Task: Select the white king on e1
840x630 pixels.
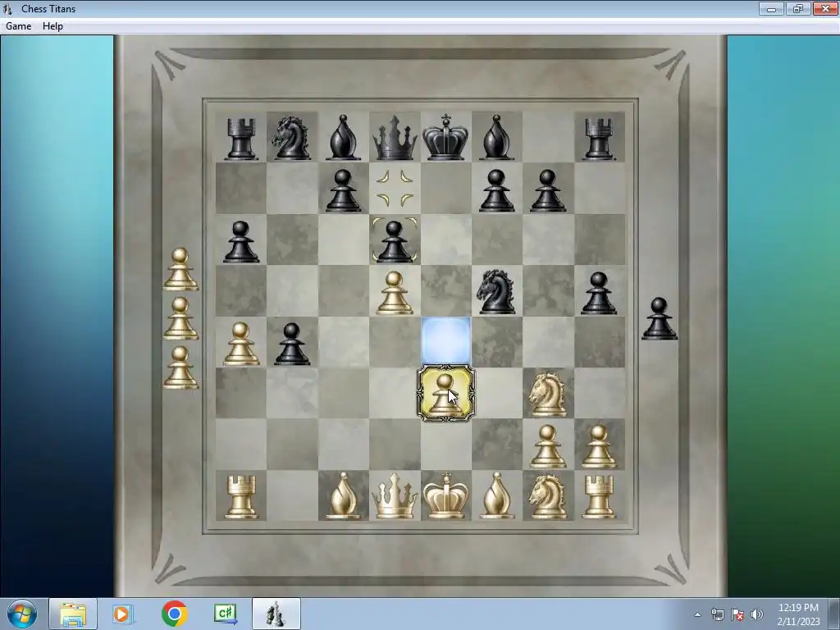Action: point(445,495)
